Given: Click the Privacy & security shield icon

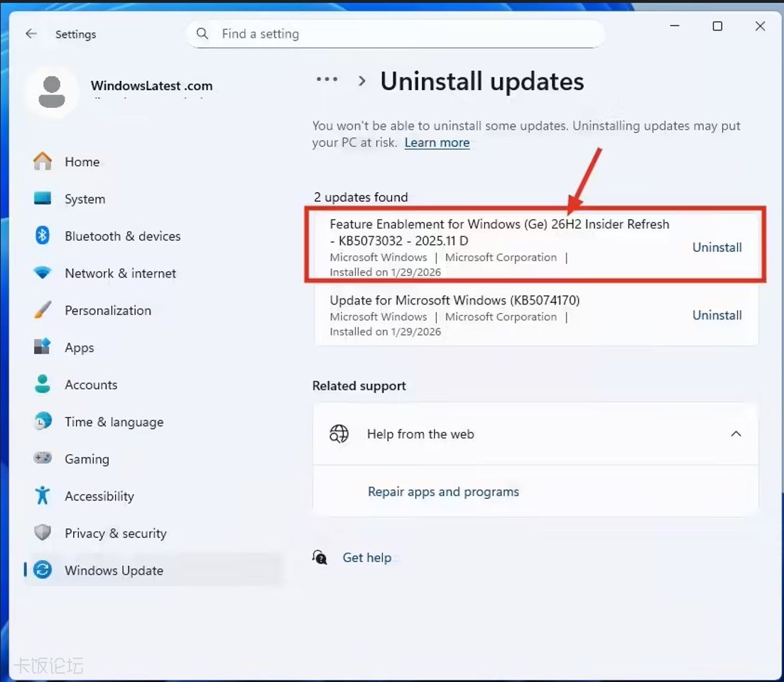Looking at the screenshot, I should tap(43, 533).
